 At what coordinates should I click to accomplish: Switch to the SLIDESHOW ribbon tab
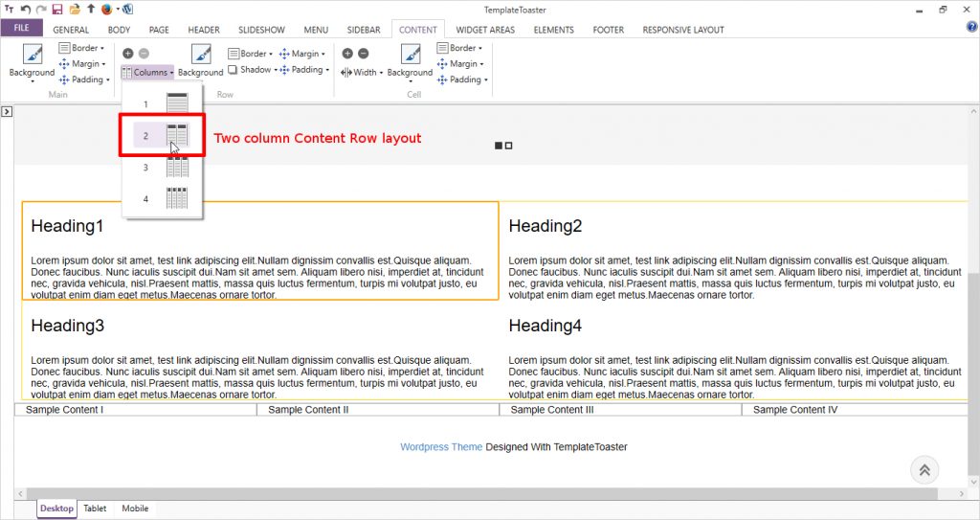click(262, 30)
